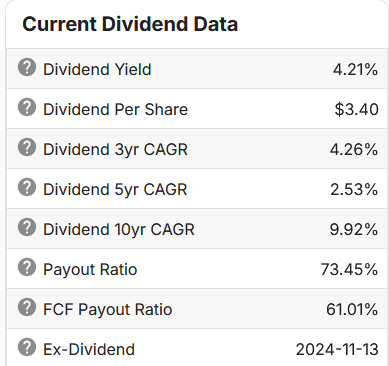
Task: Click the 73.45% payout ratio value
Action: [x=349, y=270]
